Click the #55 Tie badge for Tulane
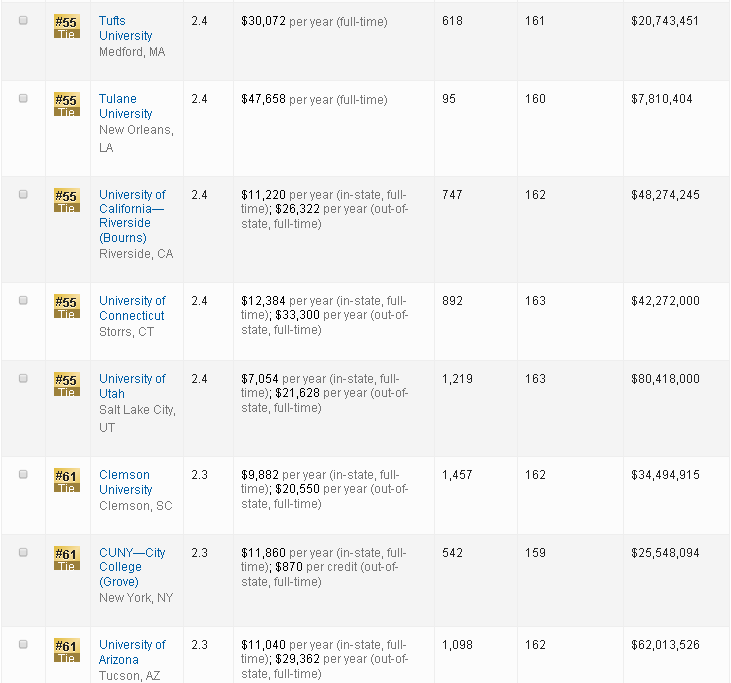The image size is (731, 683). pos(66,105)
